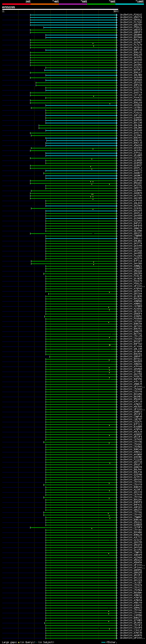Open hit UniRef100_O80912

click(131, 20)
